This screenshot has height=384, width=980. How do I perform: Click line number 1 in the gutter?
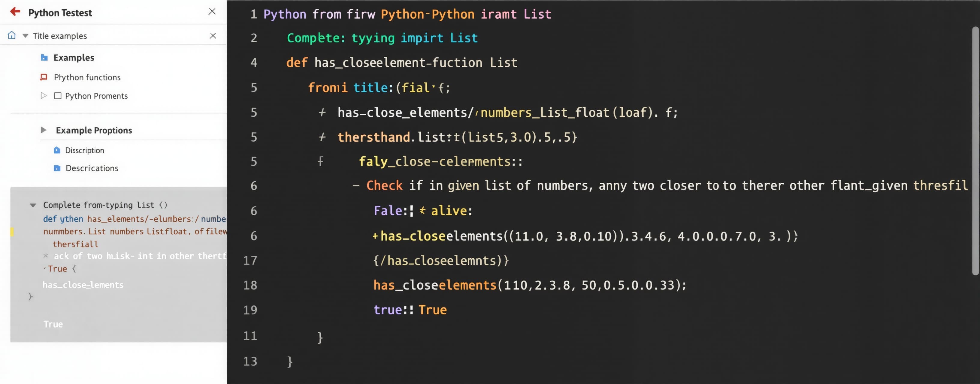click(x=254, y=14)
